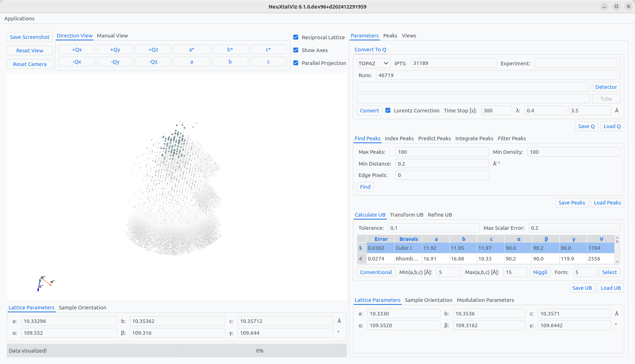Uncheck Parallel Projection

(x=296, y=63)
